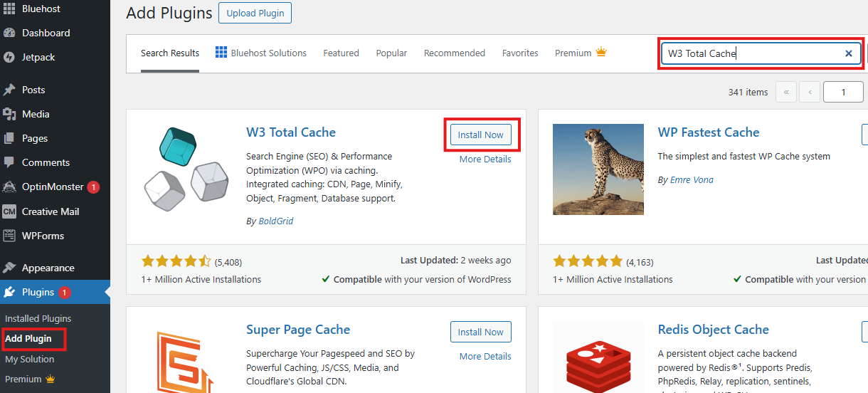Click the Comments bubble icon
Image resolution: width=868 pixels, height=393 pixels.
[x=9, y=162]
